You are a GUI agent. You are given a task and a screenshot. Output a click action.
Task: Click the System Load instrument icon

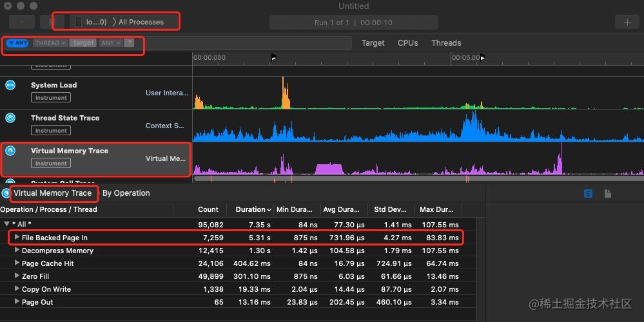(10, 85)
